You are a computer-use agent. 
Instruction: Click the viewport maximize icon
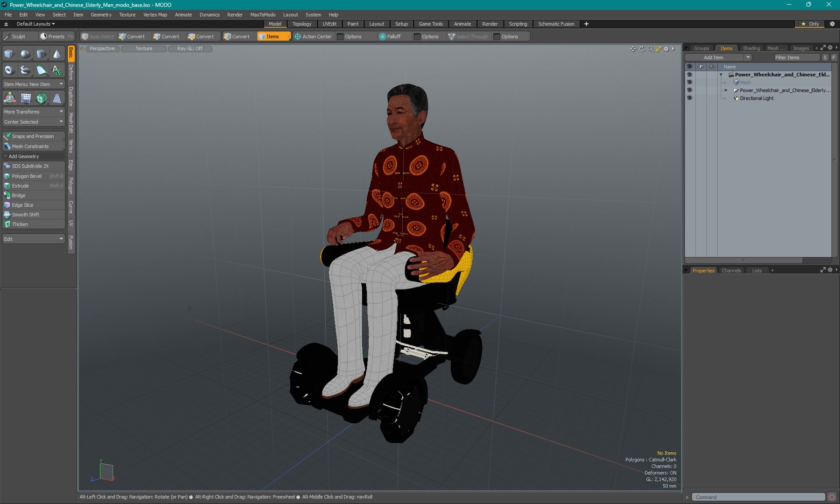(x=658, y=49)
